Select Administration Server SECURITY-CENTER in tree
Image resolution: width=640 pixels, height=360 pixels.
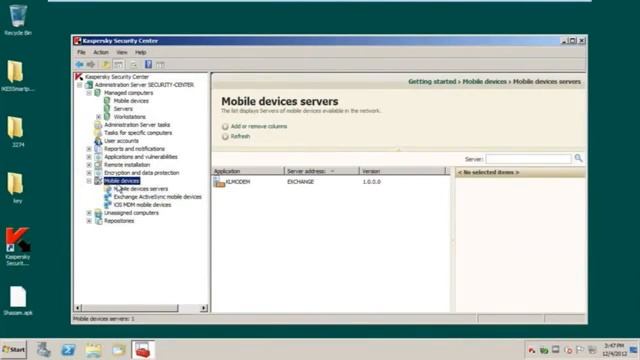144,85
